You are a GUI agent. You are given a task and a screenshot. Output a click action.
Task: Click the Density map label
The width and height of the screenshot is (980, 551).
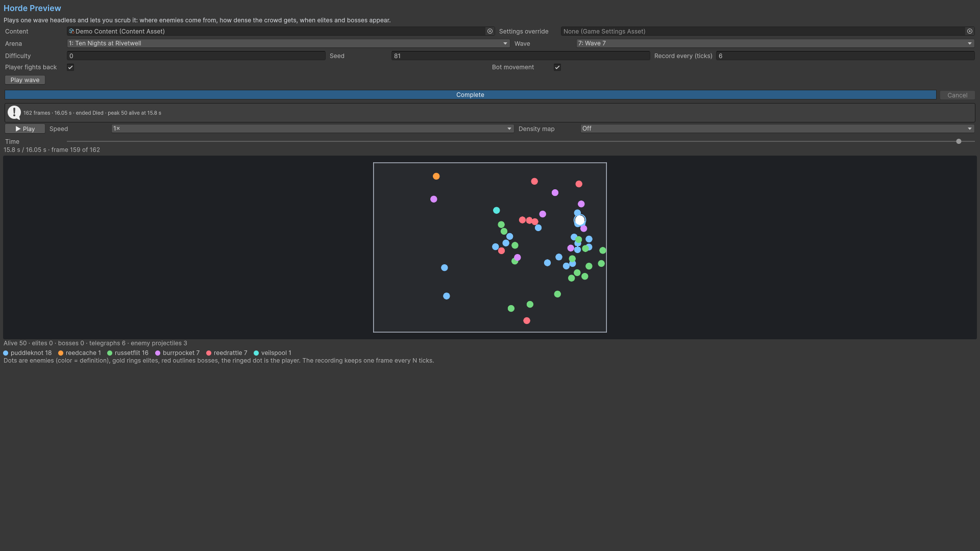click(x=536, y=129)
